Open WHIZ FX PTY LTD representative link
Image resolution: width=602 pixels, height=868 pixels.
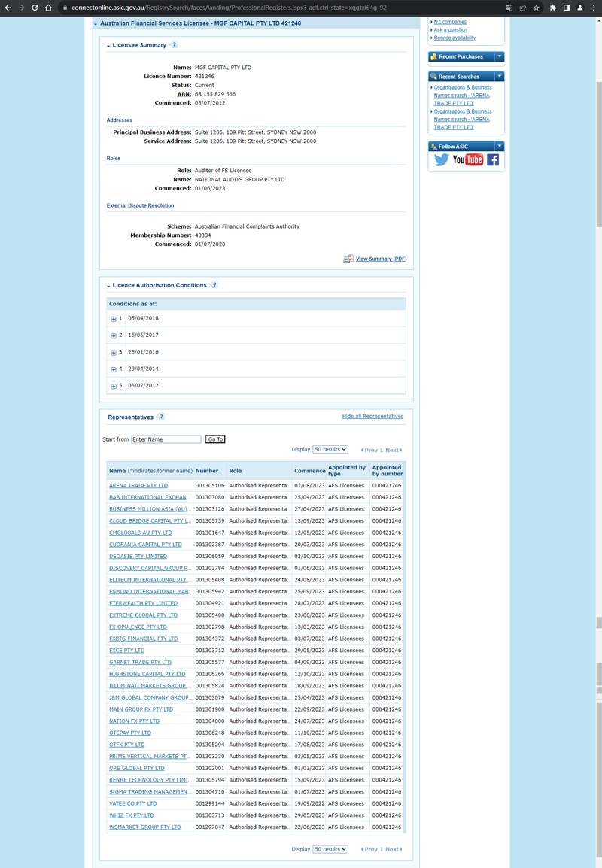click(132, 815)
